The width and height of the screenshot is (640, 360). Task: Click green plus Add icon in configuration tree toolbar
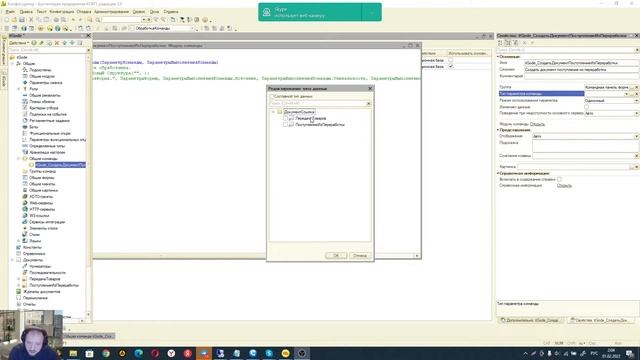pos(34,43)
